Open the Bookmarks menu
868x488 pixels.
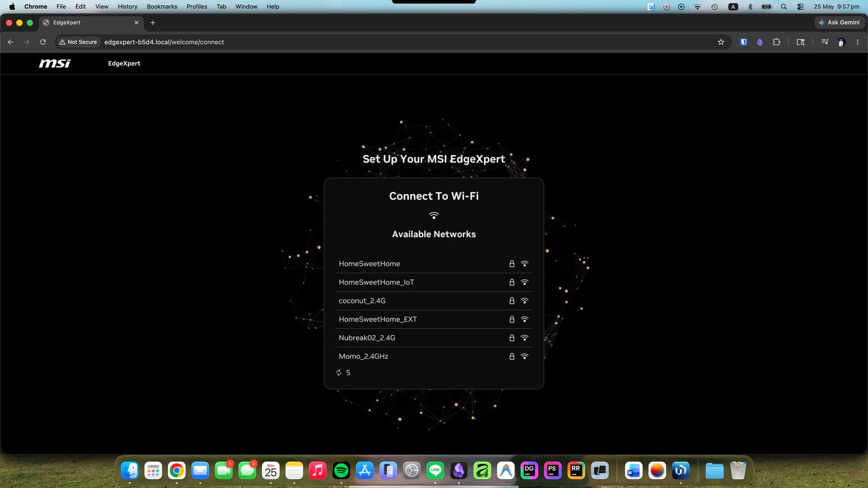tap(162, 7)
